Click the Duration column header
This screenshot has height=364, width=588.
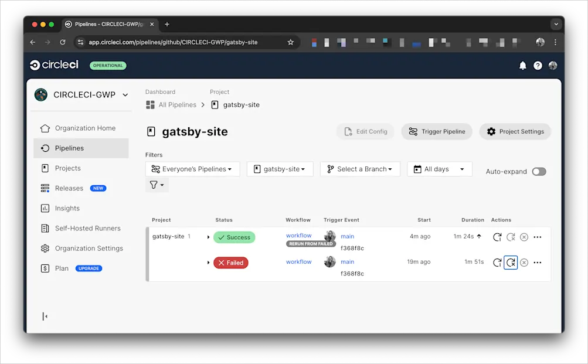[x=473, y=220]
